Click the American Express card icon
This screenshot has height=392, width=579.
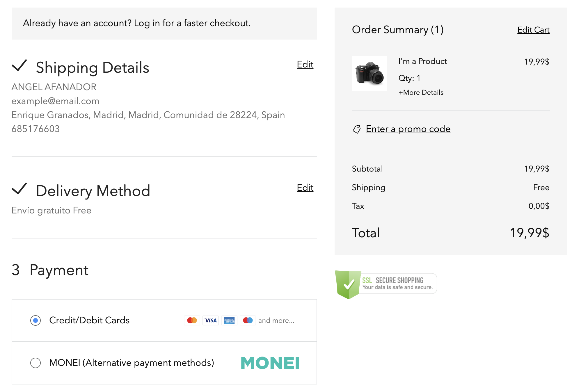(x=229, y=320)
